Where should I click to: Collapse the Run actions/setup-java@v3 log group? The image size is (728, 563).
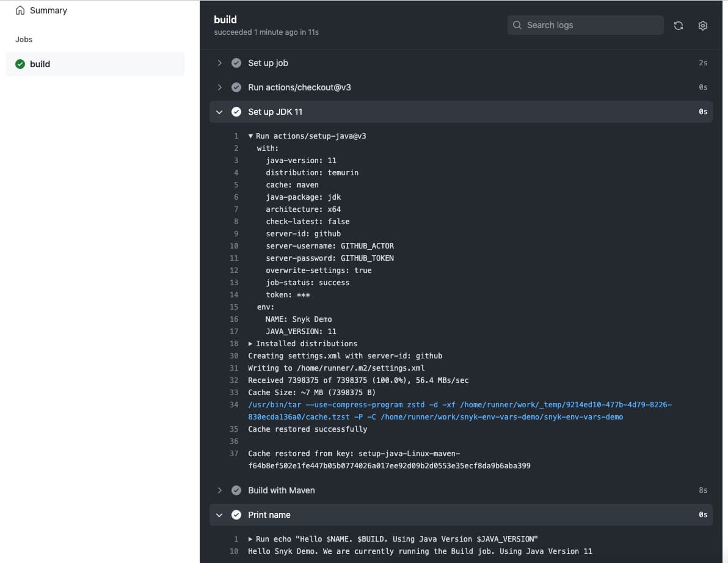click(250, 136)
